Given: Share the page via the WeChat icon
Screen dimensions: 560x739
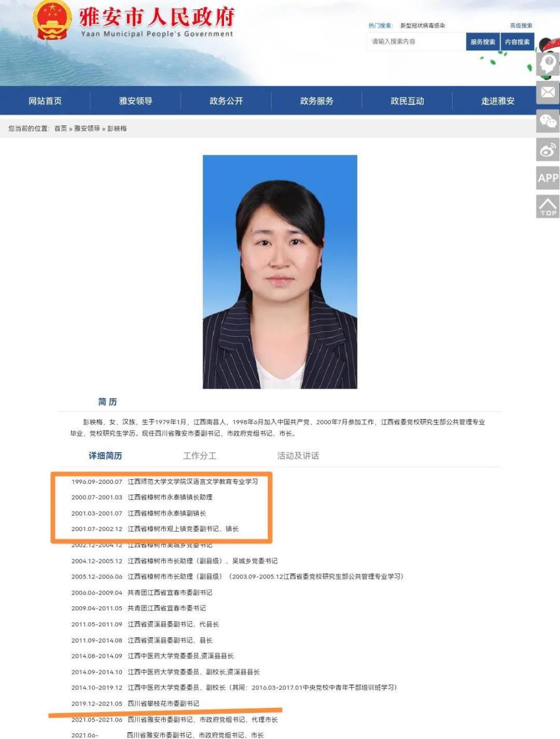Looking at the screenshot, I should tap(547, 121).
